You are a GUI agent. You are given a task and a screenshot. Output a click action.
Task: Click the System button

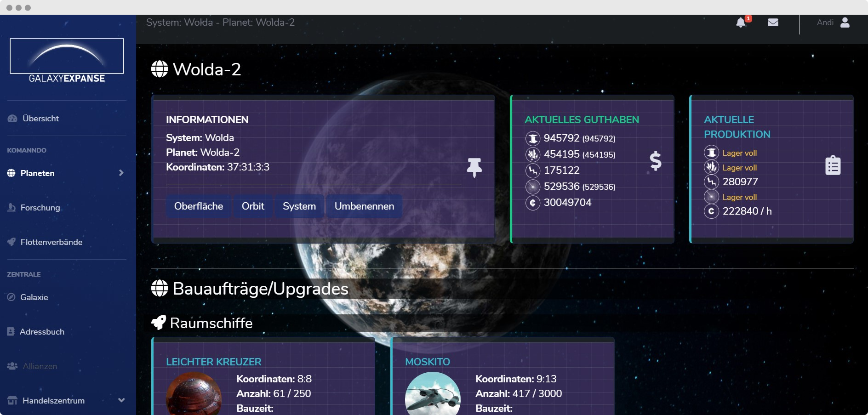pos(299,206)
